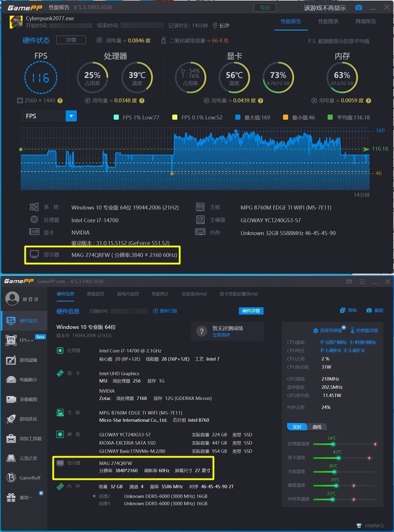
Task: Click the 导出 export button
Action: (x=265, y=7)
